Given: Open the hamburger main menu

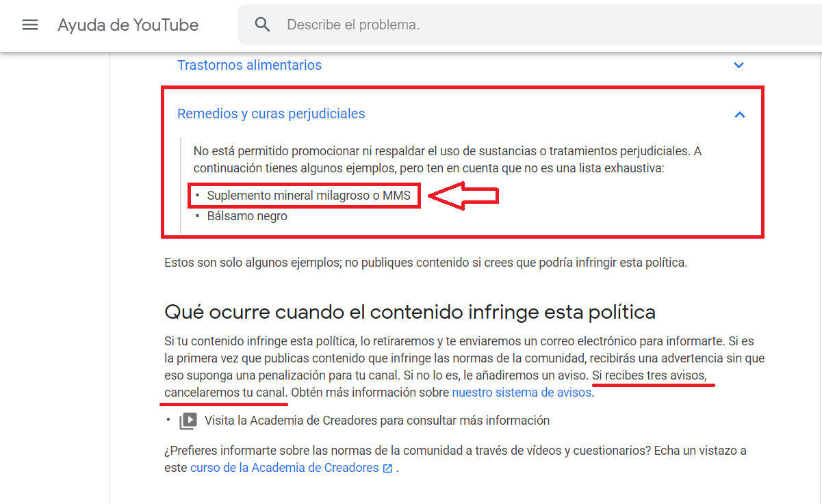Looking at the screenshot, I should point(30,25).
